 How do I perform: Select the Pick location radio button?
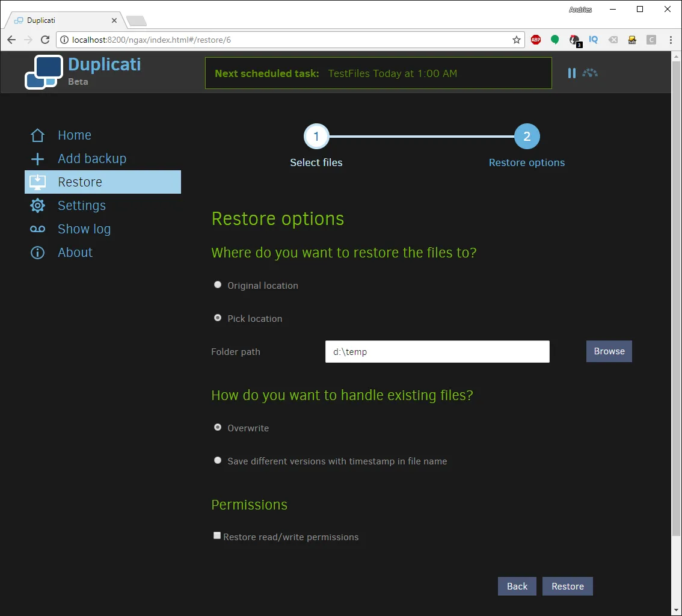pyautogui.click(x=218, y=318)
